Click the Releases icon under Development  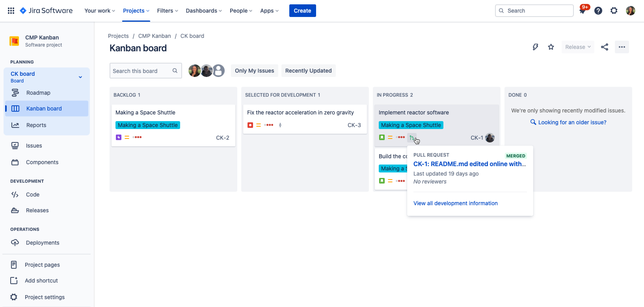click(x=15, y=210)
